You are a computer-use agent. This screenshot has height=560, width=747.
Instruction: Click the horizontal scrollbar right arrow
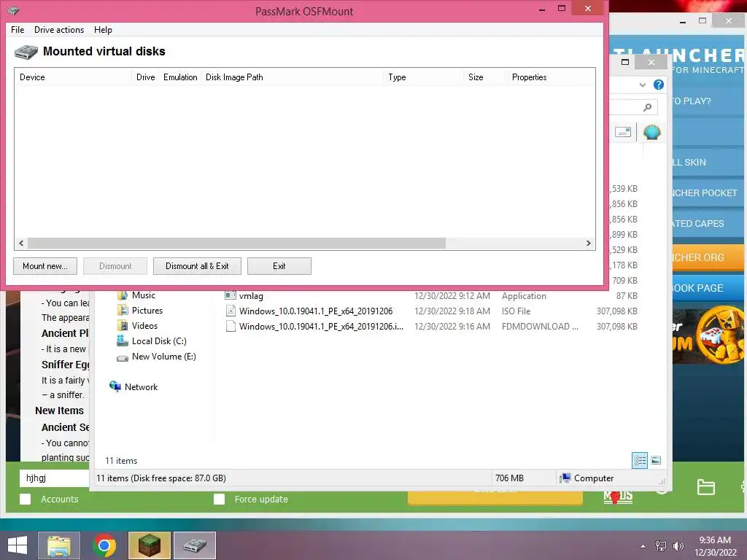(589, 244)
